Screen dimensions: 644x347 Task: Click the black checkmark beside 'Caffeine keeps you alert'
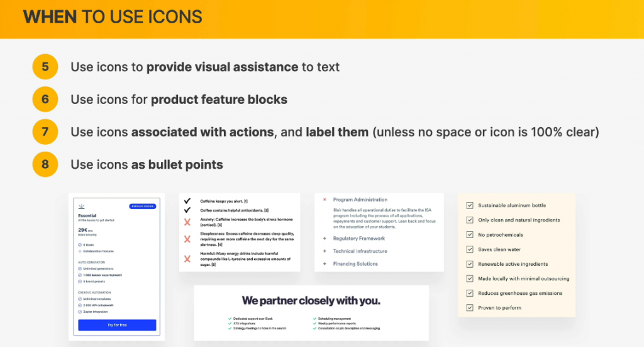(x=187, y=201)
